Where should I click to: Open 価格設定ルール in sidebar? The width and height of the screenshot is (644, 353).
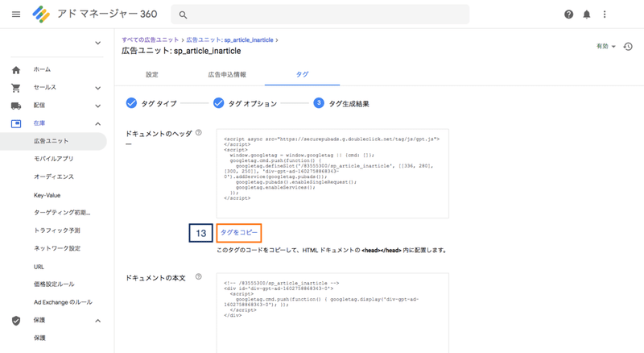coord(54,284)
